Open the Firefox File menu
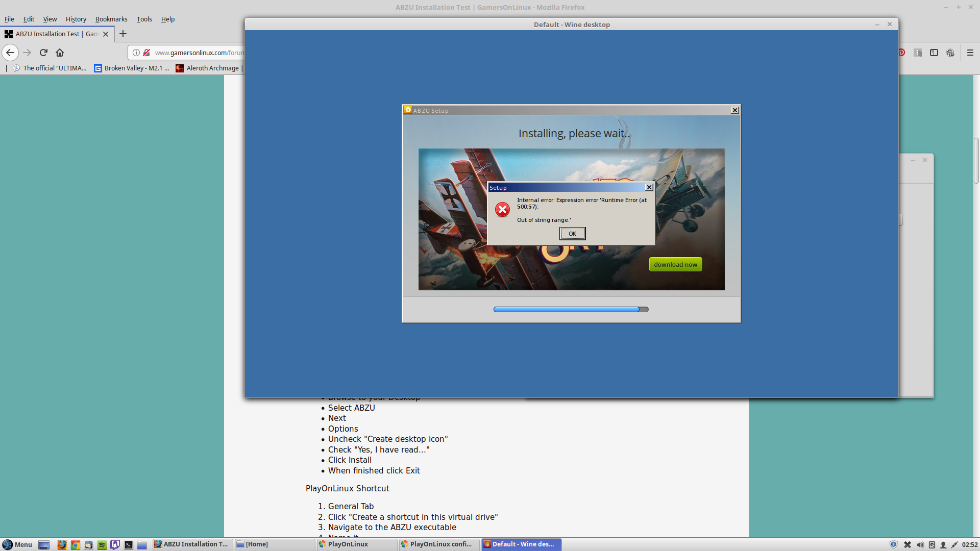This screenshot has height=551, width=980. point(9,19)
